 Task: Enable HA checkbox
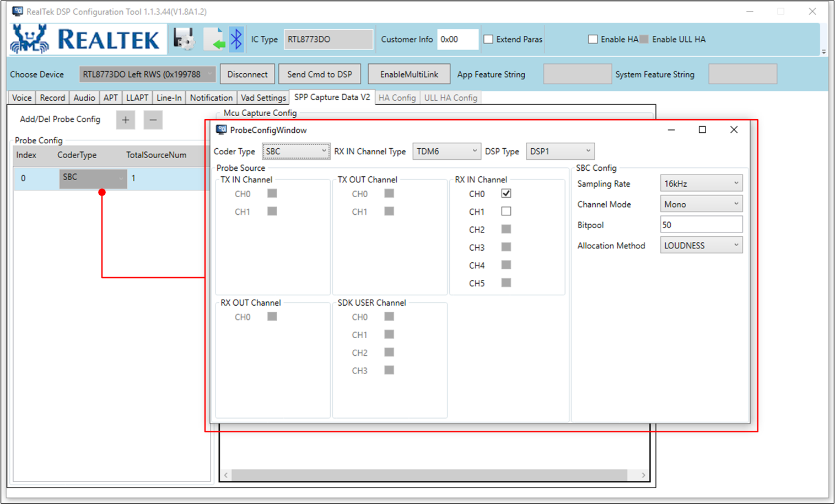click(593, 39)
